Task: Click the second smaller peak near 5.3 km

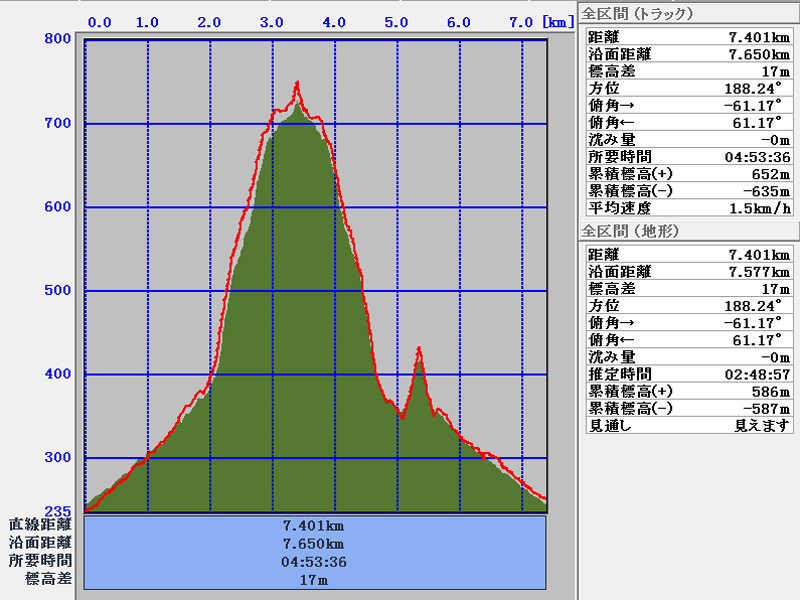Action: 419,348
